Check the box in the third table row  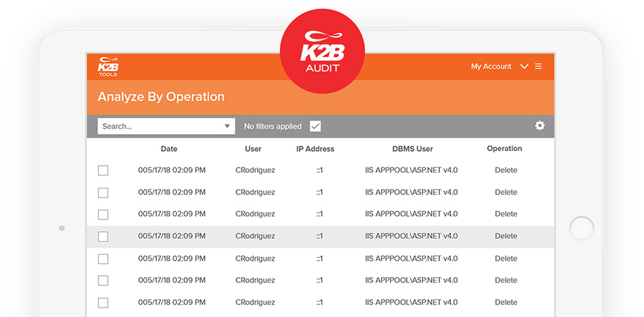click(x=103, y=214)
